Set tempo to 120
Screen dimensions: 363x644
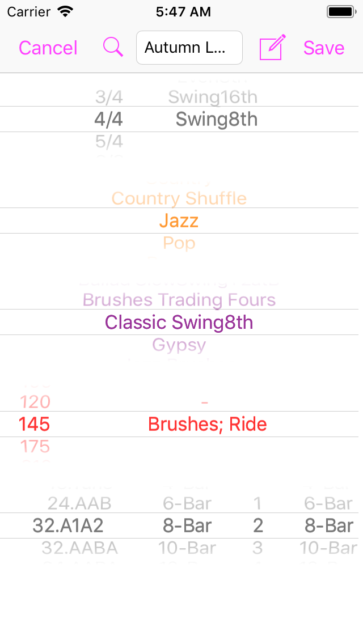[x=35, y=402]
